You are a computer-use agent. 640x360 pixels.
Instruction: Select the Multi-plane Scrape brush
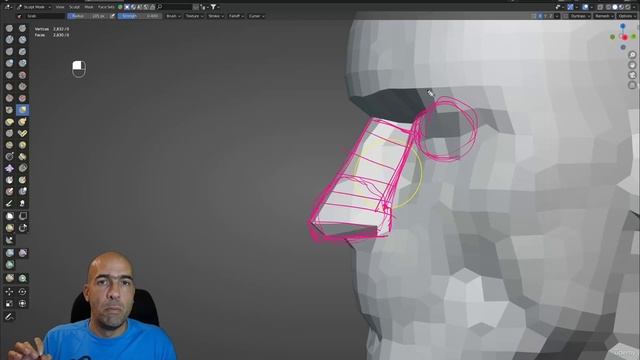[22, 98]
